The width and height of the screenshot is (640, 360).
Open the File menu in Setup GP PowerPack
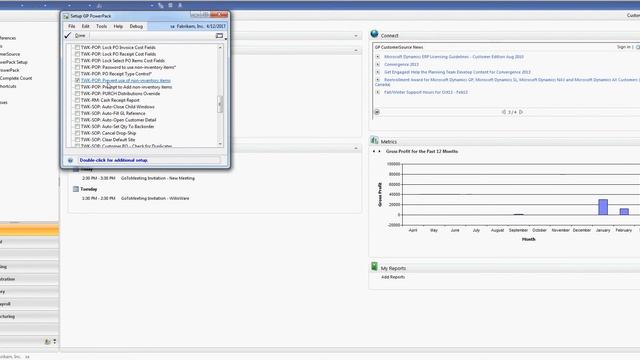point(71,26)
